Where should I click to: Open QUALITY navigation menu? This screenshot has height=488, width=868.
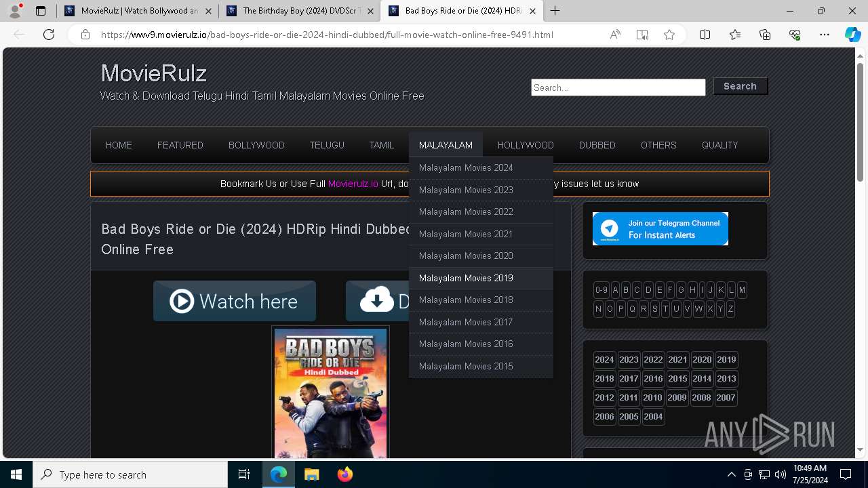(719, 145)
